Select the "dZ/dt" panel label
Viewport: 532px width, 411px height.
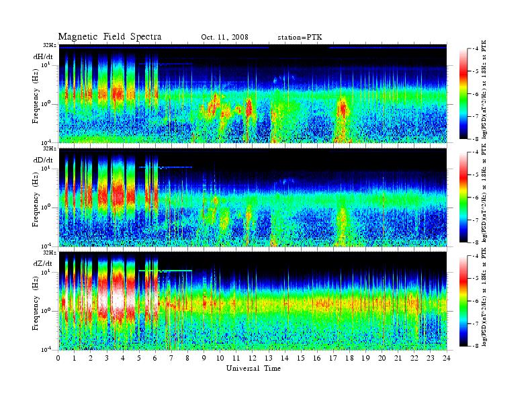(x=43, y=263)
